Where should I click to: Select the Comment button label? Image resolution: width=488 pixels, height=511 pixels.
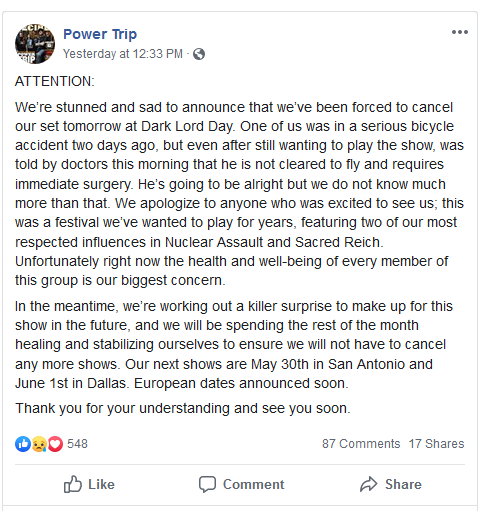click(x=254, y=484)
